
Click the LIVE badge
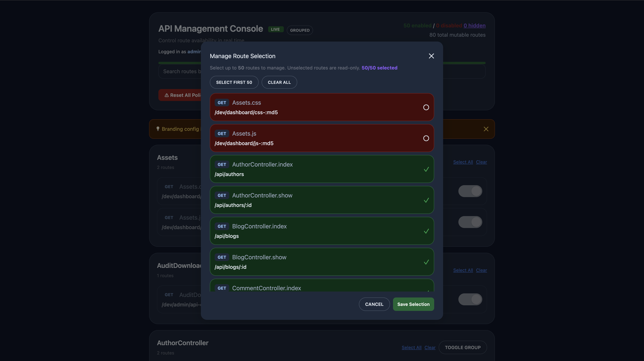[x=275, y=29]
